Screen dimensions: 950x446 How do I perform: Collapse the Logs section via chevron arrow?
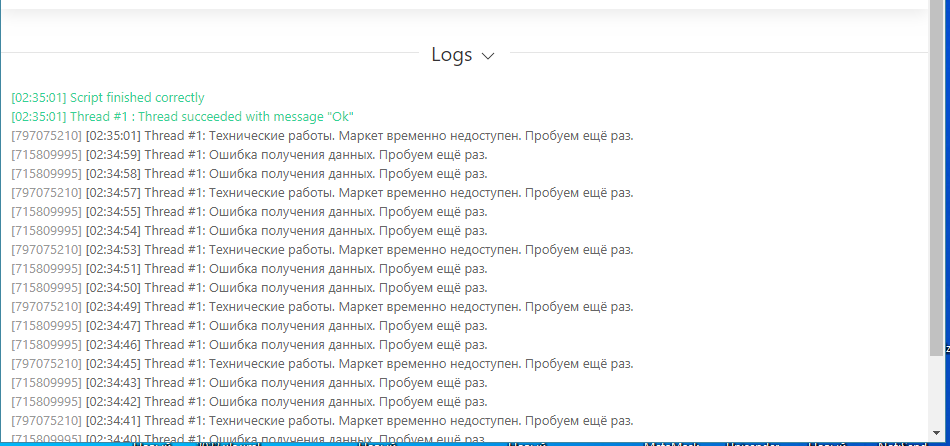[488, 56]
